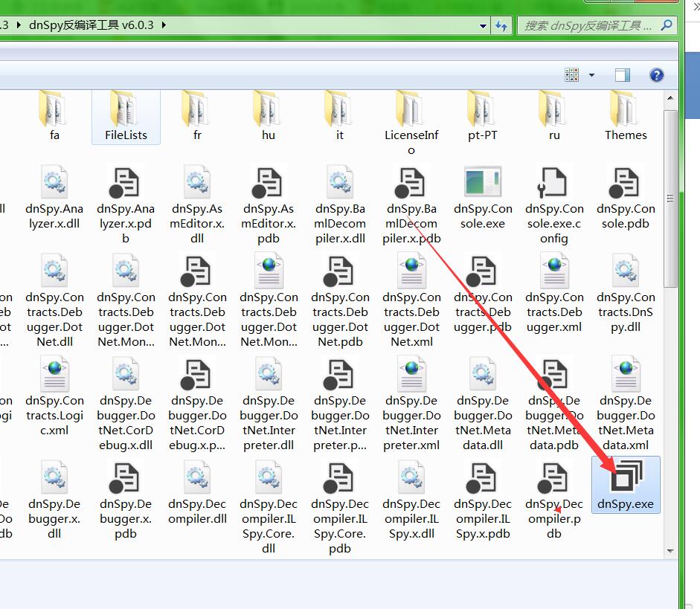The height and width of the screenshot is (609, 700).
Task: Open the FileLists folder
Action: click(x=126, y=112)
